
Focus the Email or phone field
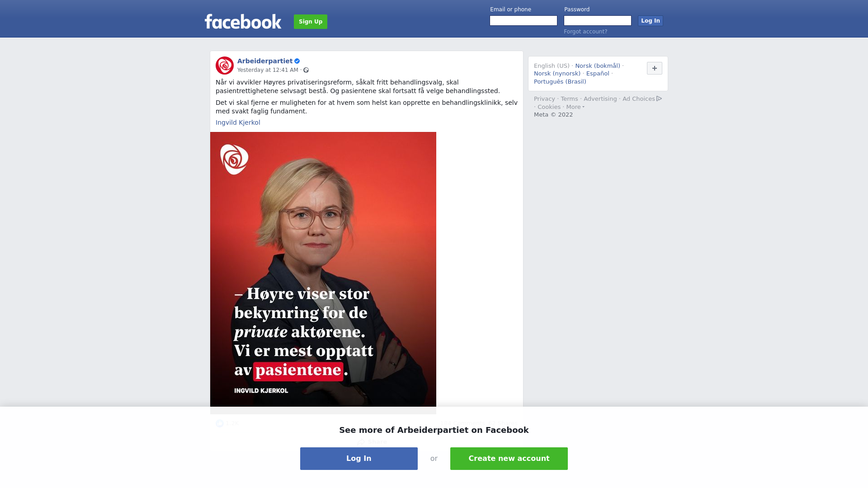pos(524,21)
